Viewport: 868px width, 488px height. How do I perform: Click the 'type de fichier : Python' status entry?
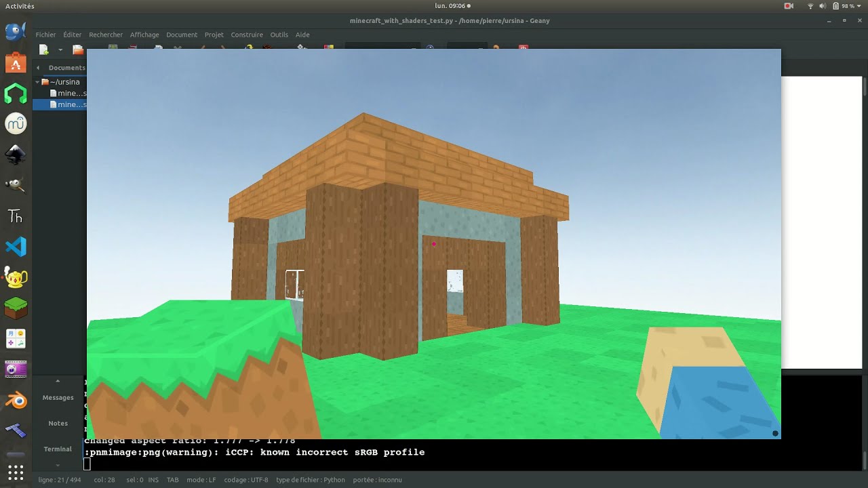pos(311,480)
